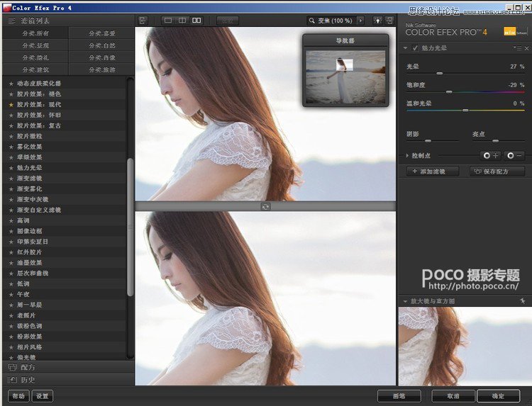
Task: Expand the 控制点 section
Action: coord(407,155)
